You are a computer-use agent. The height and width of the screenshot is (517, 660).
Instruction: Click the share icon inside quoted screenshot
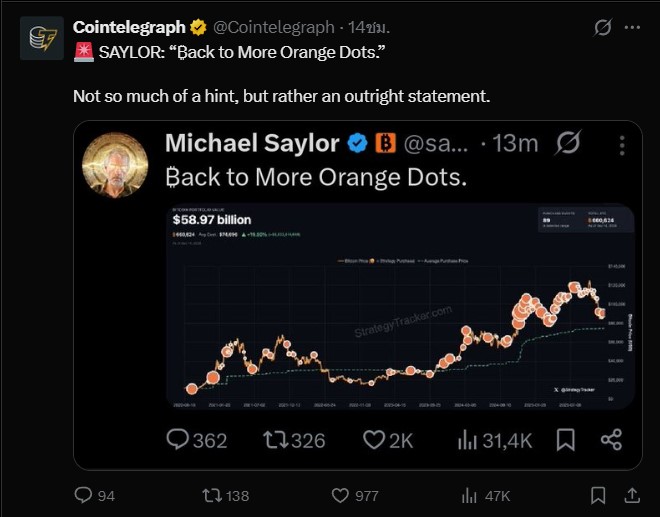click(611, 439)
